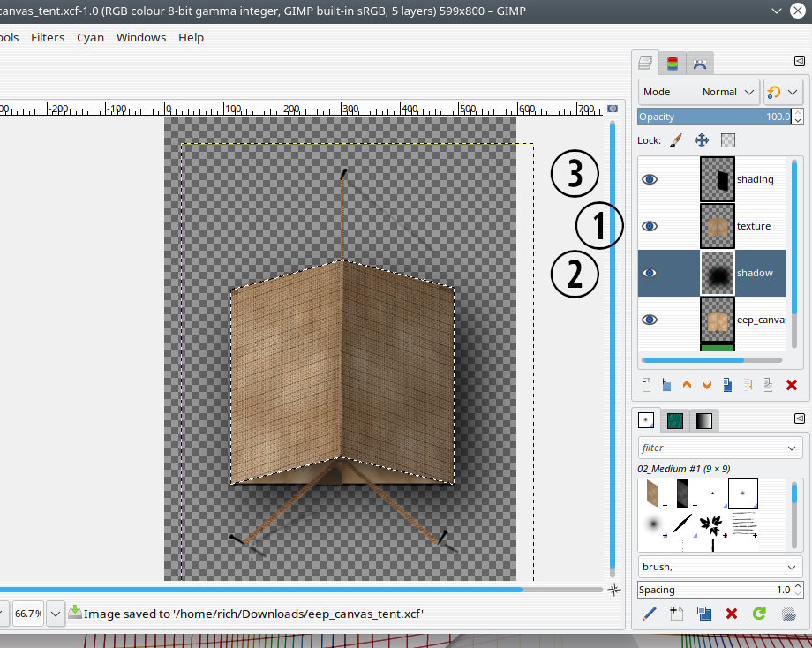The width and height of the screenshot is (812, 648).
Task: Open the Filters menu
Action: click(48, 37)
